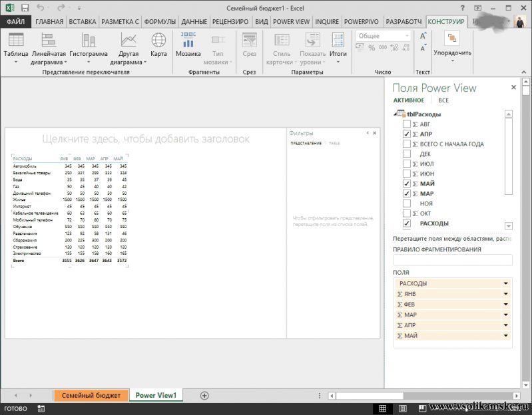The image size is (532, 415).
Task: Click the title placeholder to add a heading
Action: (x=146, y=139)
